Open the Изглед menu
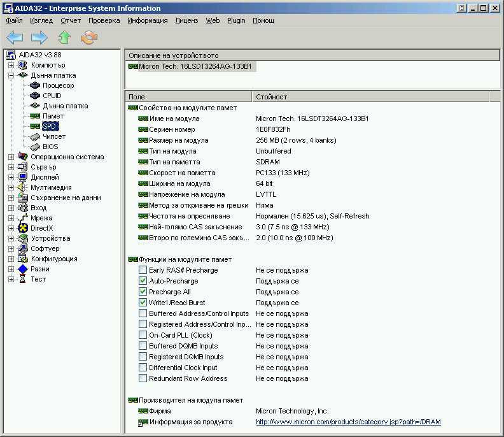The height and width of the screenshot is (437, 504). pyautogui.click(x=41, y=20)
